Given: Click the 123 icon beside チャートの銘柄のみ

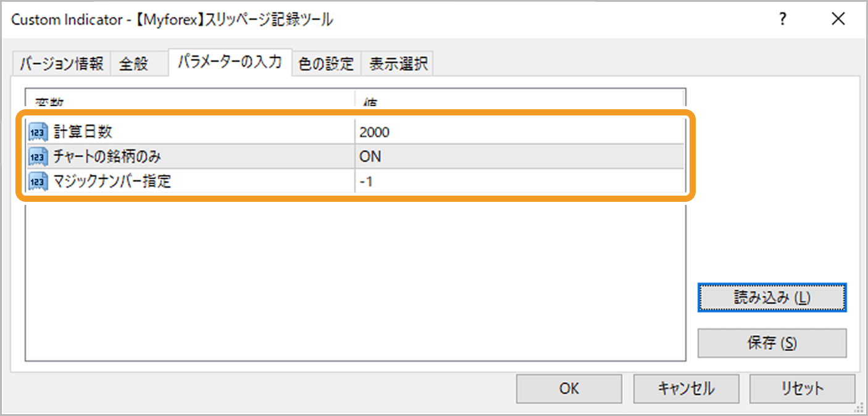Looking at the screenshot, I should click(x=37, y=157).
